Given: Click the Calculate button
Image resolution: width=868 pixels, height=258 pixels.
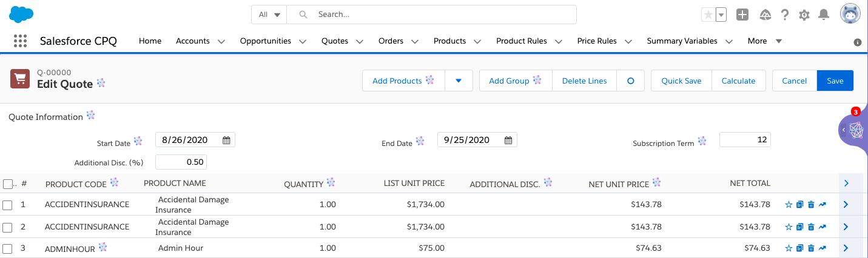Looking at the screenshot, I should point(738,81).
